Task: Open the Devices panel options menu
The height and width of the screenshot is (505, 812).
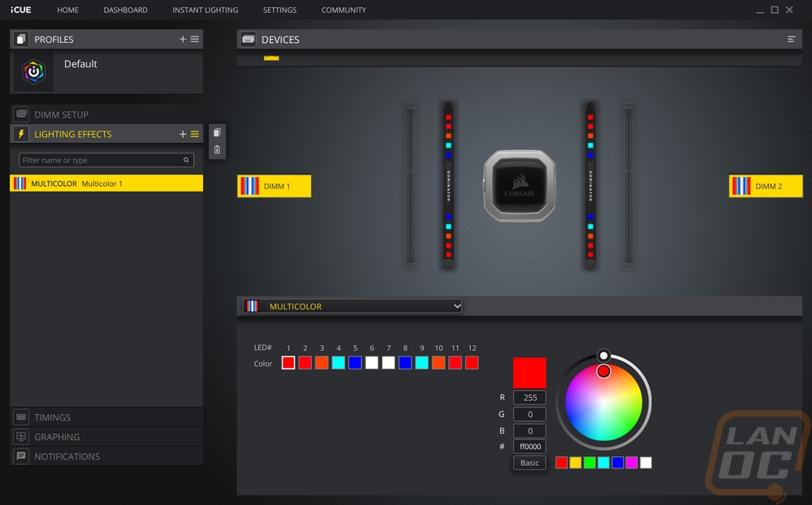Action: (x=791, y=39)
